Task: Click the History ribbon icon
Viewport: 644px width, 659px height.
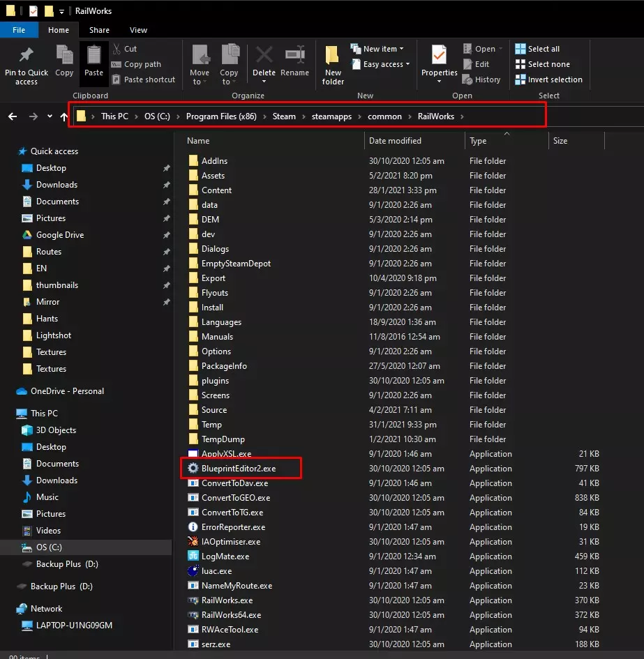Action: (467, 79)
